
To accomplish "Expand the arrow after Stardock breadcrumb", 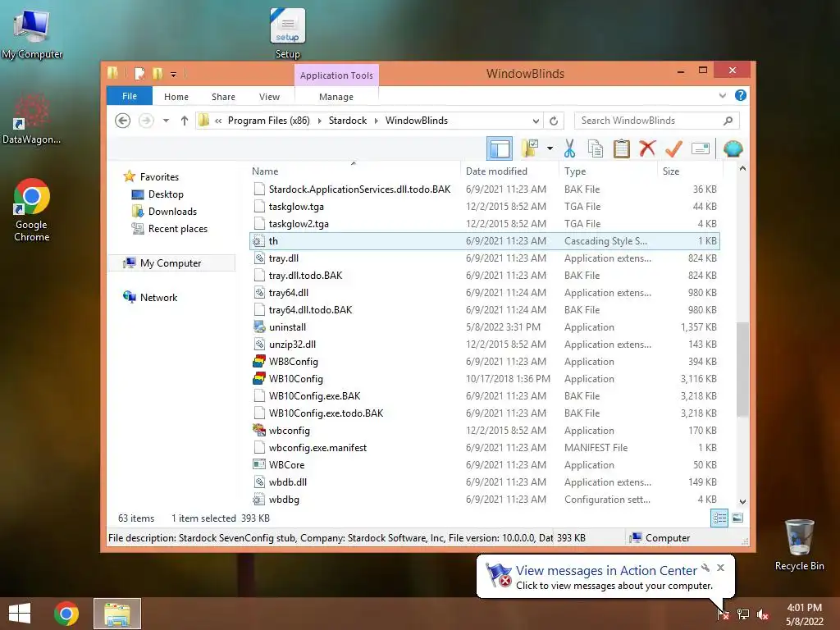I will pyautogui.click(x=376, y=121).
